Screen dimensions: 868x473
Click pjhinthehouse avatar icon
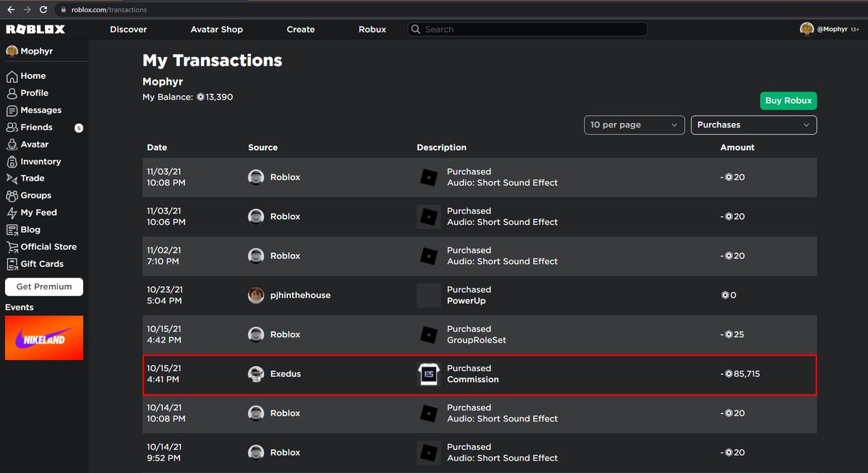pos(255,295)
